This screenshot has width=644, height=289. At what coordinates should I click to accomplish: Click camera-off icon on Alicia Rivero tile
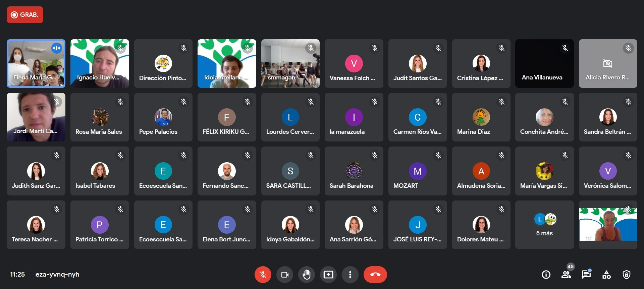(x=608, y=63)
